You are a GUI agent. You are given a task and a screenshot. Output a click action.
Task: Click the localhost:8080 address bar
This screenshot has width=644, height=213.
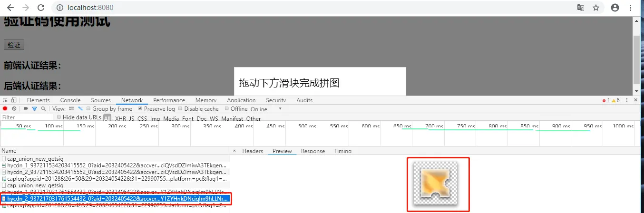coord(314,8)
